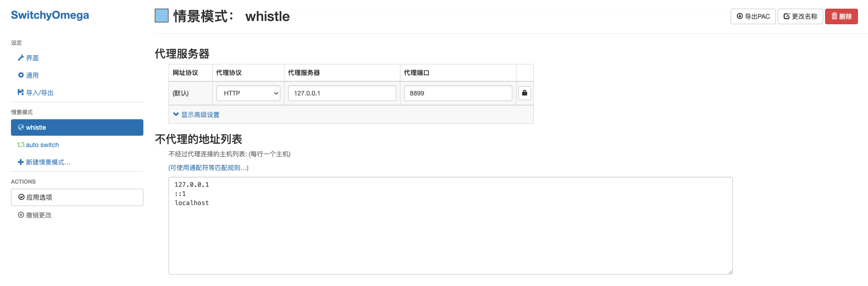Click the edit icon in 更改名称
The image size is (868, 286).
click(787, 16)
